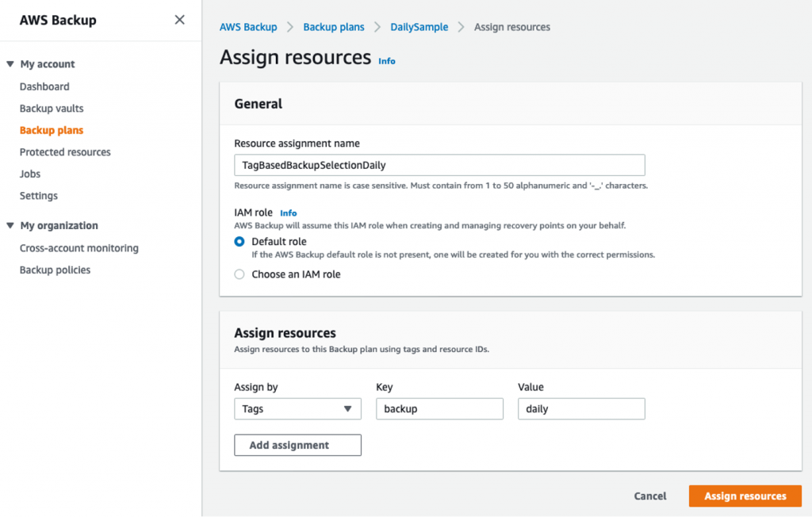This screenshot has width=812, height=517.
Task: Open Dashboard in the sidebar
Action: 44,86
